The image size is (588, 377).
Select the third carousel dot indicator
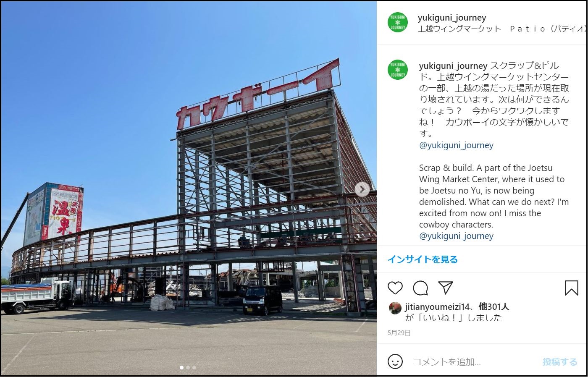click(194, 367)
